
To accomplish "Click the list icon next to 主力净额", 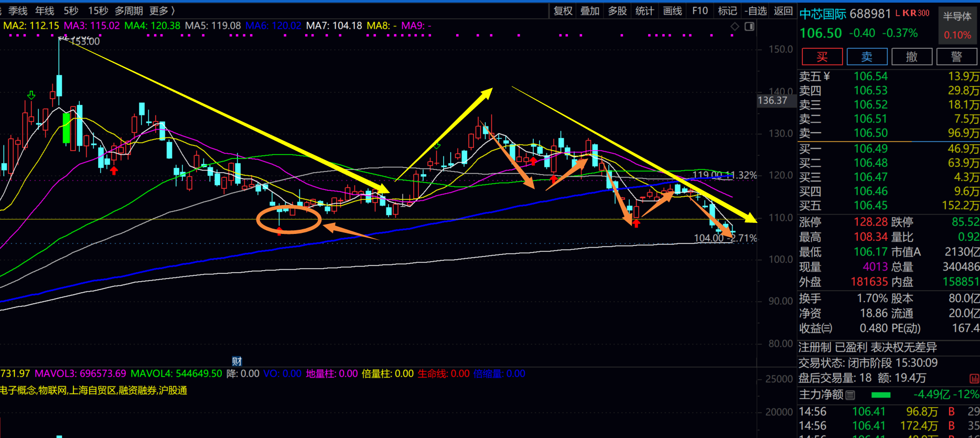I will point(850,395).
